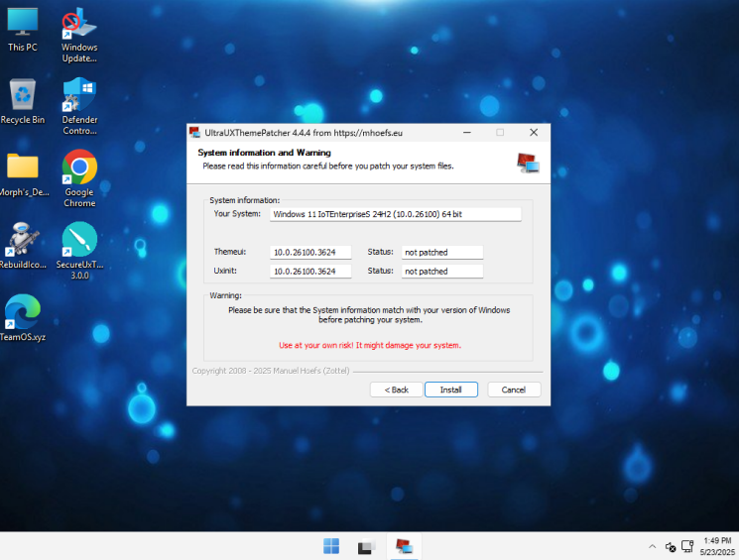Click the red 'Use at your own risk!' text
This screenshot has height=560, width=739.
coord(370,345)
